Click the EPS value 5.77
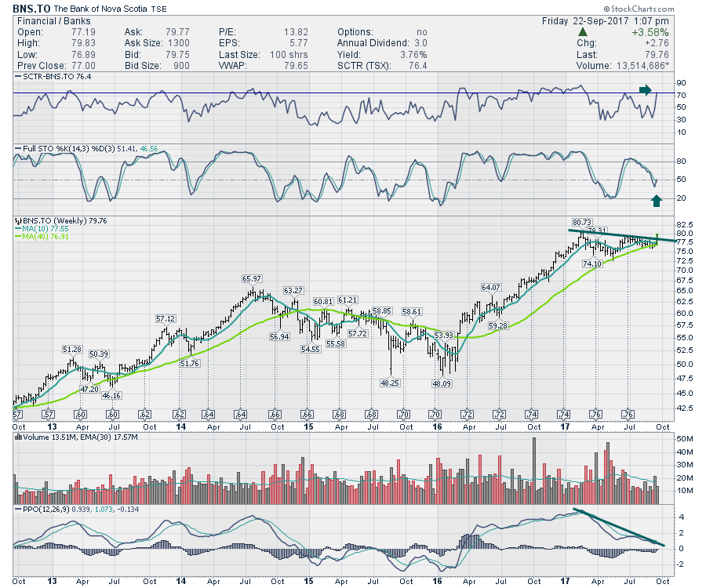 299,43
